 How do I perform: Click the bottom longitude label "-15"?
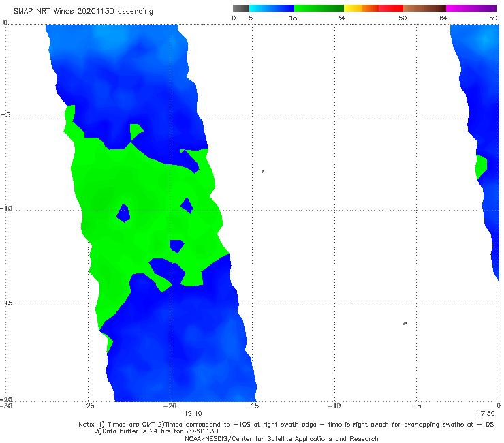(x=252, y=406)
